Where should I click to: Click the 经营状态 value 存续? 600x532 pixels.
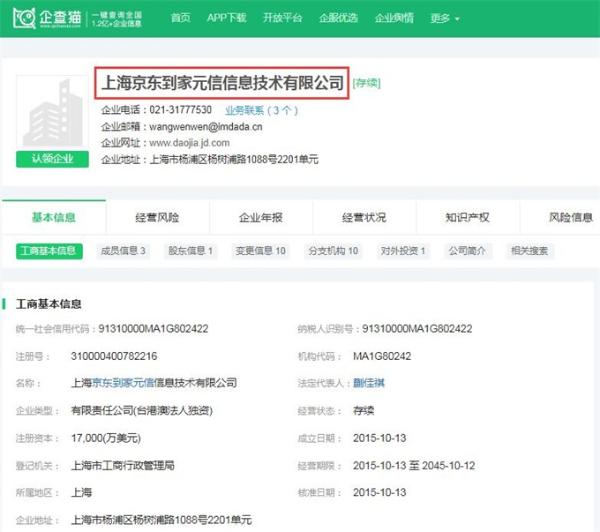(364, 411)
